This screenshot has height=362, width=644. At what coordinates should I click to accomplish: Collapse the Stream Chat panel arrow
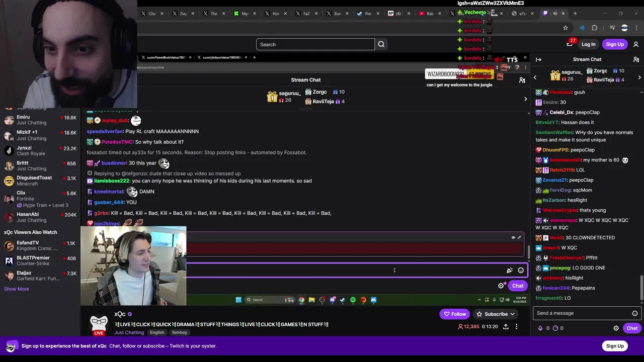coord(538,59)
